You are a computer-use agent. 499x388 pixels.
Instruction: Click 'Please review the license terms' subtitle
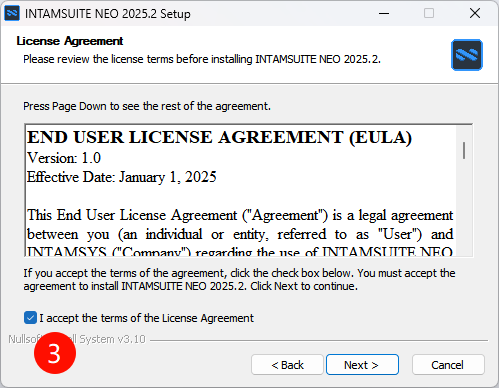(x=202, y=59)
